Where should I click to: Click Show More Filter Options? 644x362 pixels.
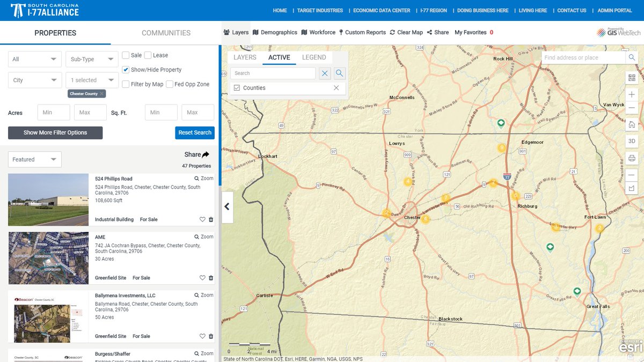point(55,132)
